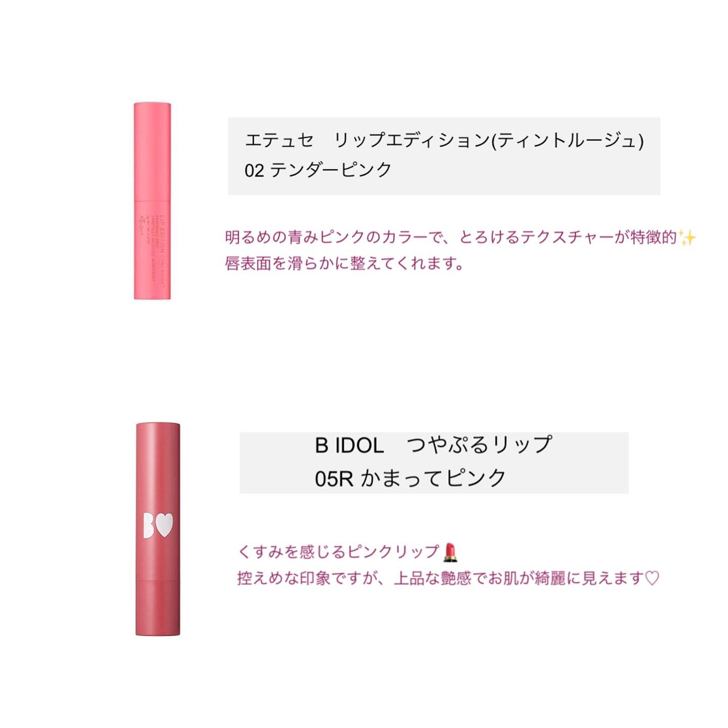Click the lower half of the ettusais stick
This screenshot has width=728, height=728.
tap(152, 250)
